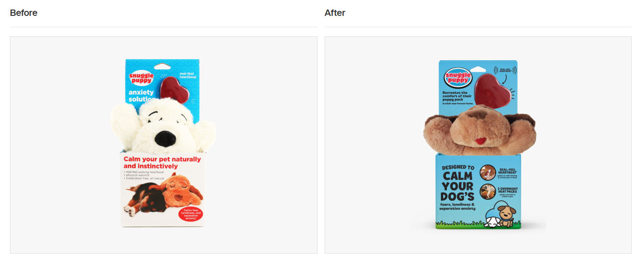644x260 pixels.
Task: Select the red heart on the Before package
Action: pyautogui.click(x=175, y=89)
